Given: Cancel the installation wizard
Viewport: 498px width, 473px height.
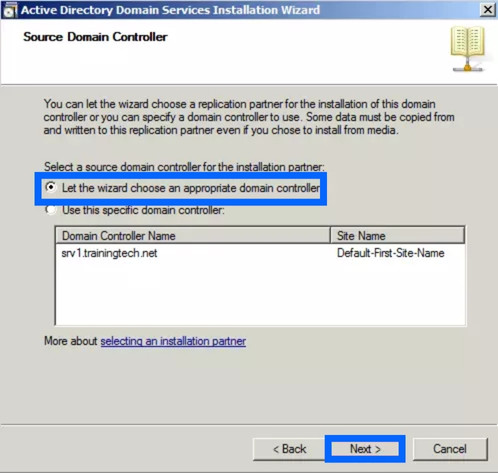Looking at the screenshot, I should [450, 449].
